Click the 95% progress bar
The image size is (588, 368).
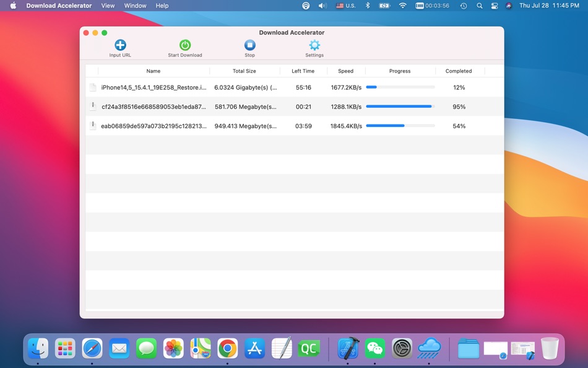400,107
